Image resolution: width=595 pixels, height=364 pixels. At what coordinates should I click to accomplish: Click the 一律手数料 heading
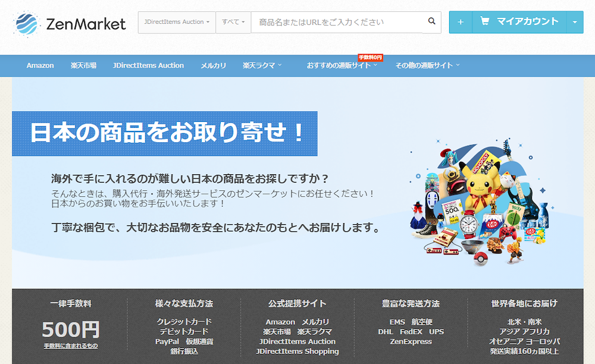click(x=71, y=303)
